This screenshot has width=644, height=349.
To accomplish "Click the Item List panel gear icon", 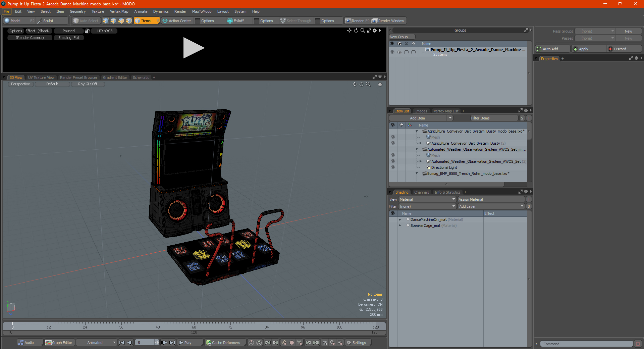I will pos(526,111).
